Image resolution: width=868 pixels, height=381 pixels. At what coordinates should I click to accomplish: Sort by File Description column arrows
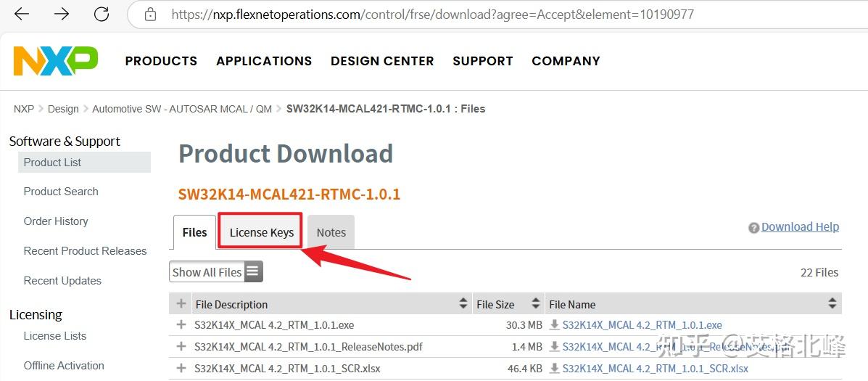pyautogui.click(x=463, y=304)
